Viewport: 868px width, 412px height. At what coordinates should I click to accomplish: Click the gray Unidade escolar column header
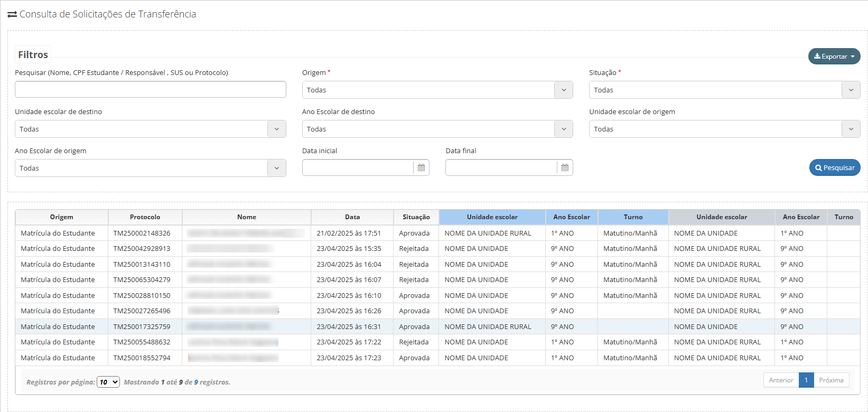(x=722, y=217)
